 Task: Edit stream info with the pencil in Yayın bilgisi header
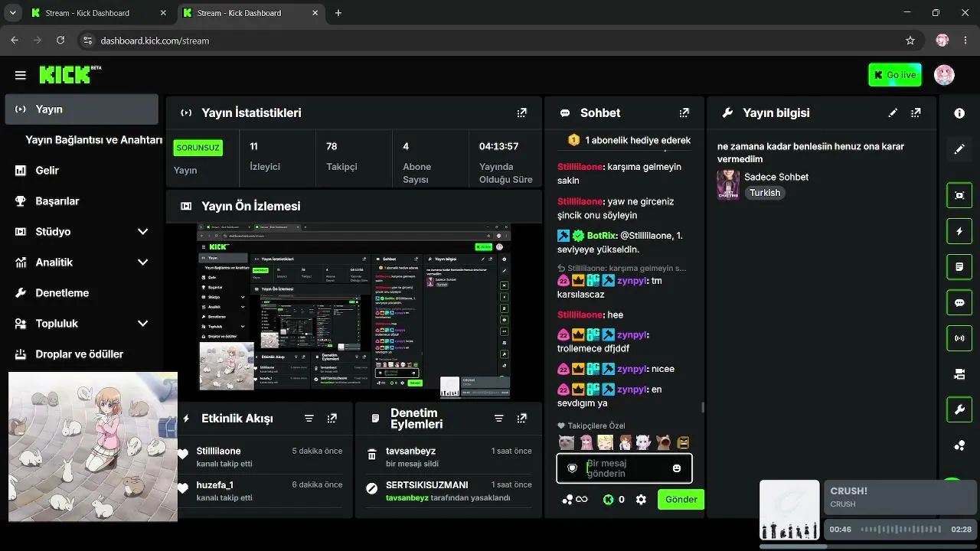pos(893,112)
